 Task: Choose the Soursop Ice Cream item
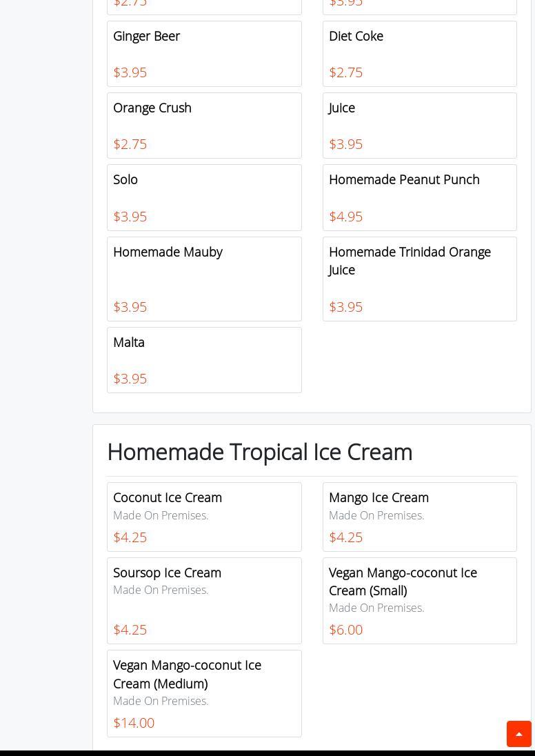(204, 601)
